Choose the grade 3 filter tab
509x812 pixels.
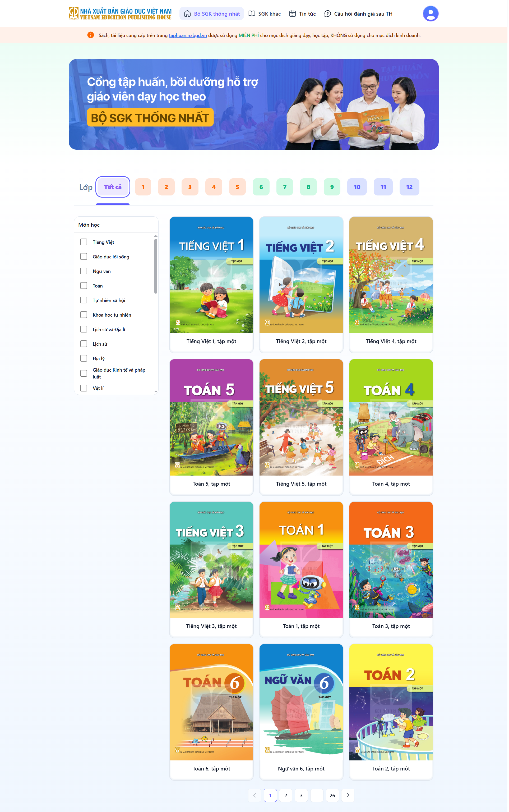coord(190,187)
